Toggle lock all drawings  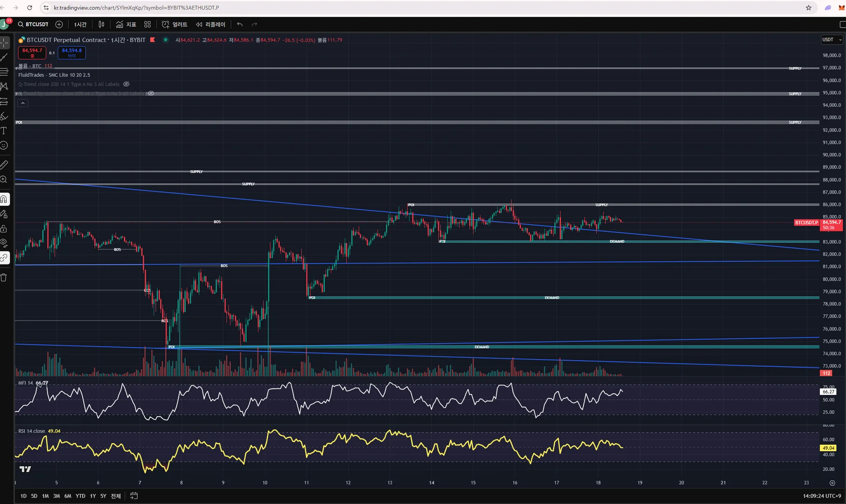click(4, 229)
